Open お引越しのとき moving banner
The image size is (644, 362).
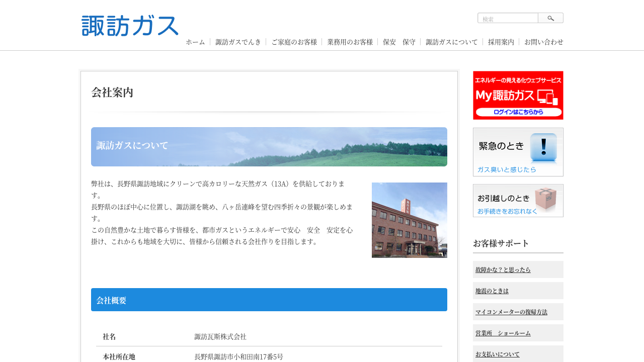point(518,201)
